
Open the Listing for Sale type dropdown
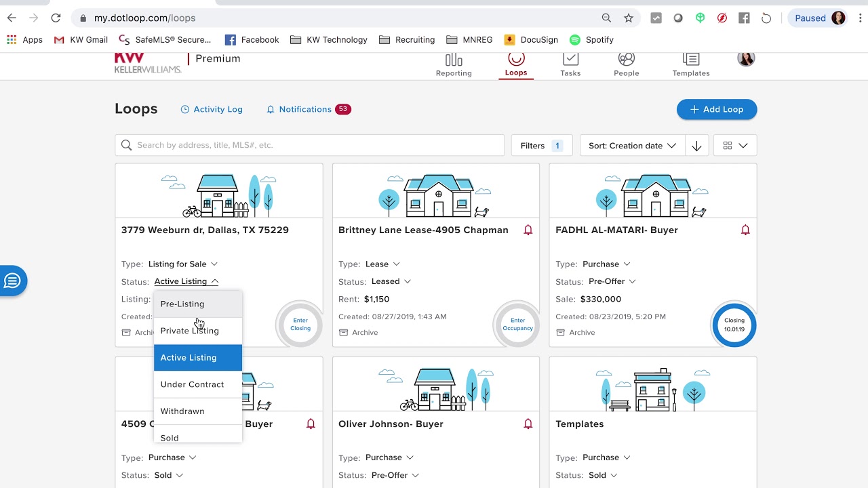[x=183, y=264]
